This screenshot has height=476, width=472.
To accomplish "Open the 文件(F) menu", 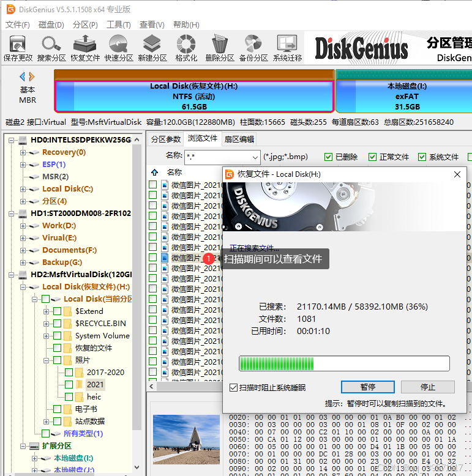I will pos(18,24).
